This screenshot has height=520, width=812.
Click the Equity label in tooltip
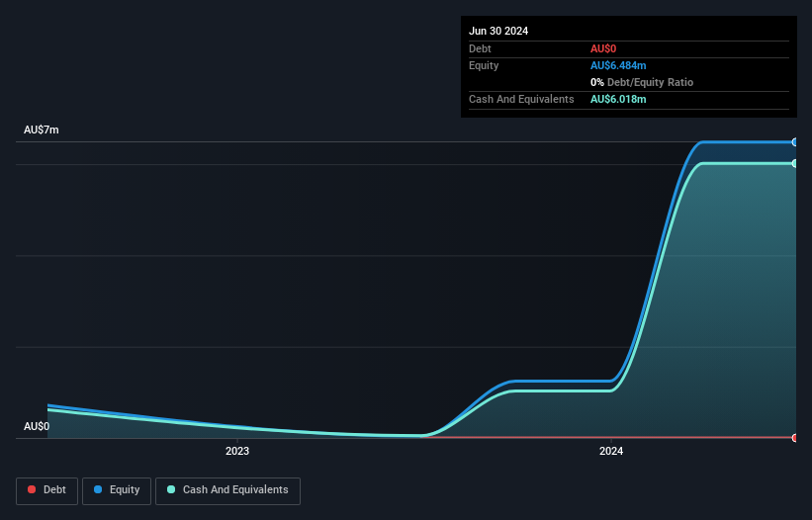pos(484,65)
